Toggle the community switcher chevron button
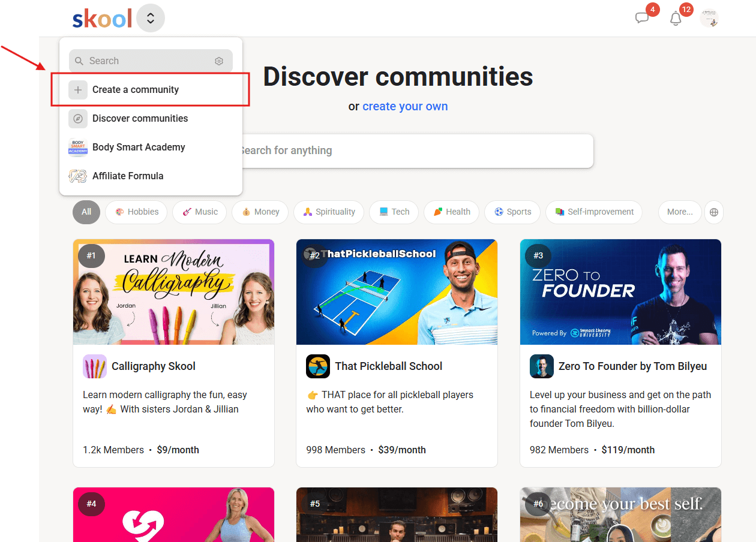The image size is (756, 542). [151, 19]
